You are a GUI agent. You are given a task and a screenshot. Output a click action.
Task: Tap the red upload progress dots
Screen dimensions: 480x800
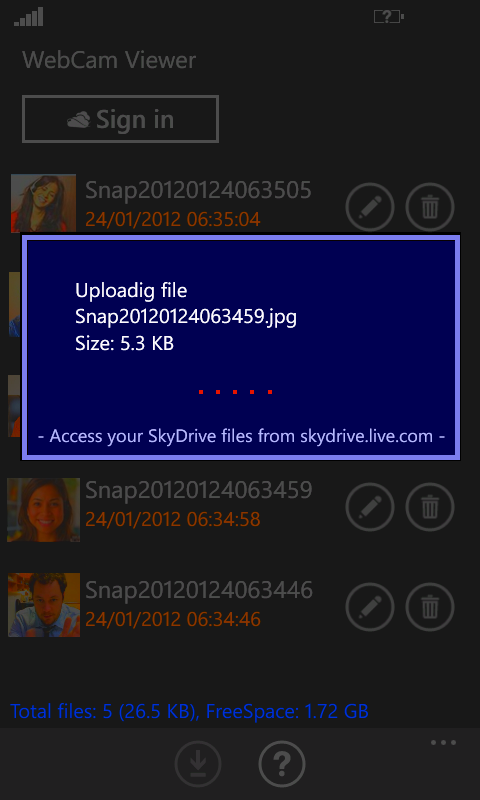[x=235, y=392]
